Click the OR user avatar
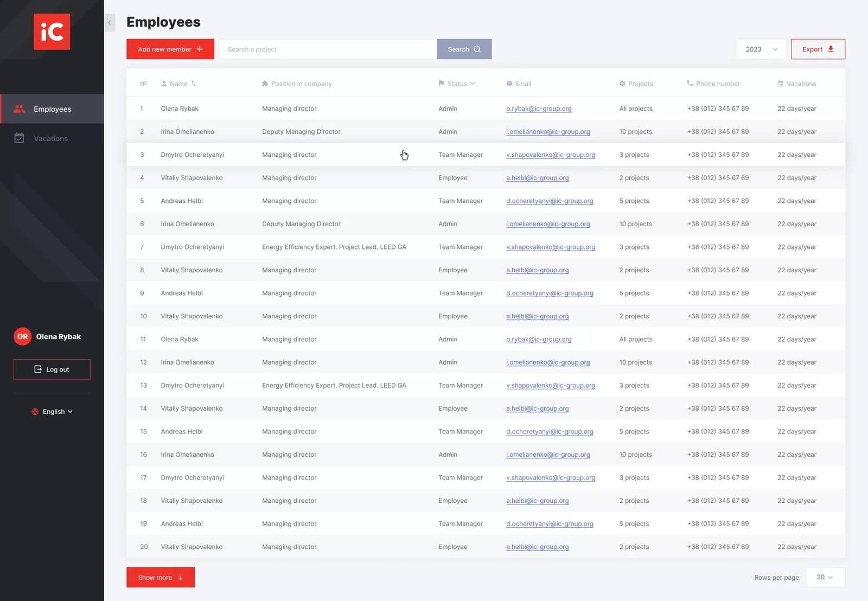868x601 pixels. (22, 336)
